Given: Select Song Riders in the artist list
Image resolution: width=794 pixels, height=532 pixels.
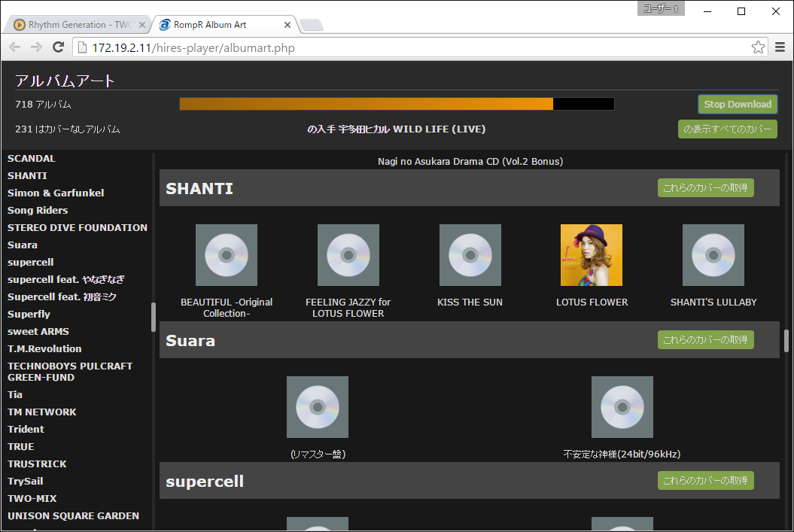Looking at the screenshot, I should click(38, 210).
